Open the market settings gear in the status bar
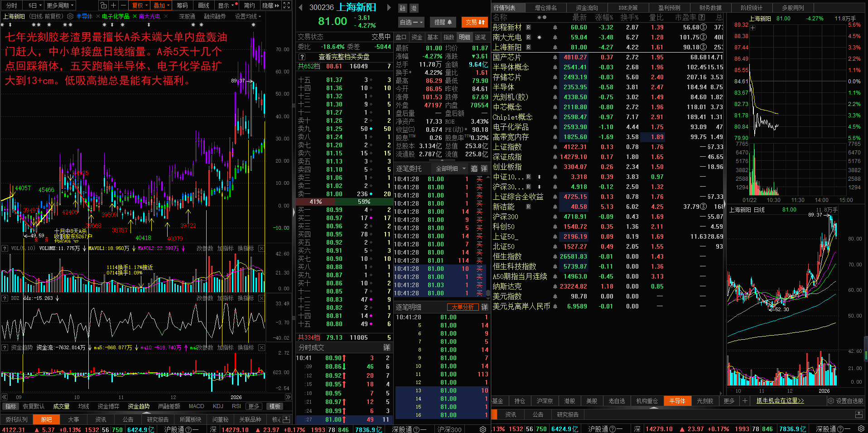Viewport: 868px width, 433px height. coord(483,429)
